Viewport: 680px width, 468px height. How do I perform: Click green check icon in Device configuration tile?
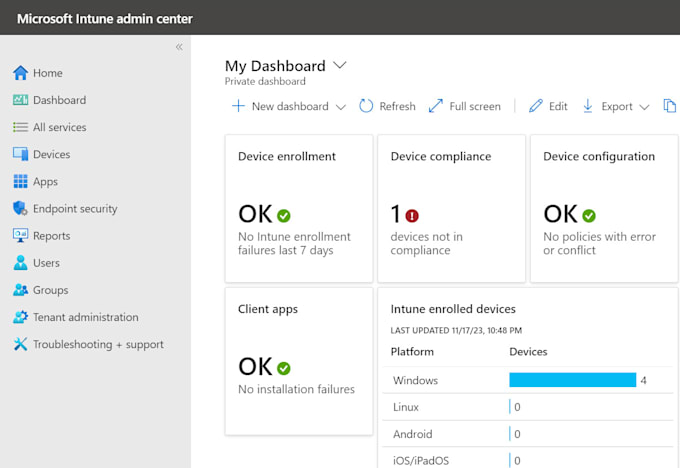589,216
